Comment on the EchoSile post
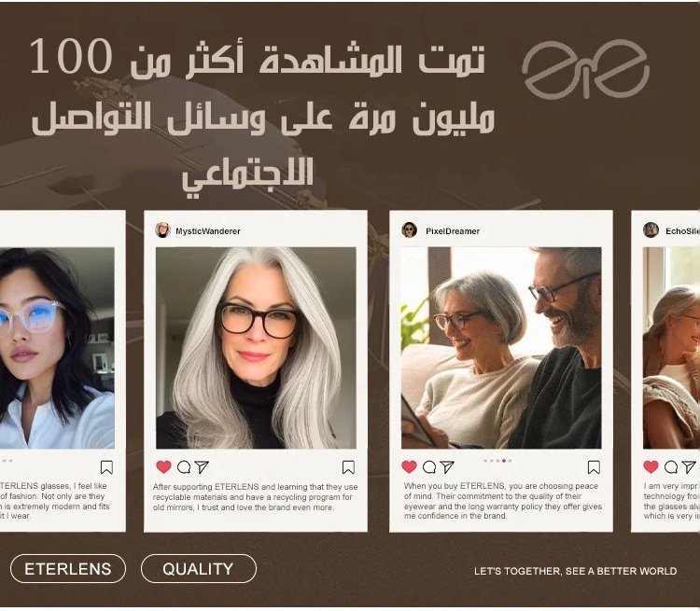Screen dimensions: 700x611 [x=671, y=467]
